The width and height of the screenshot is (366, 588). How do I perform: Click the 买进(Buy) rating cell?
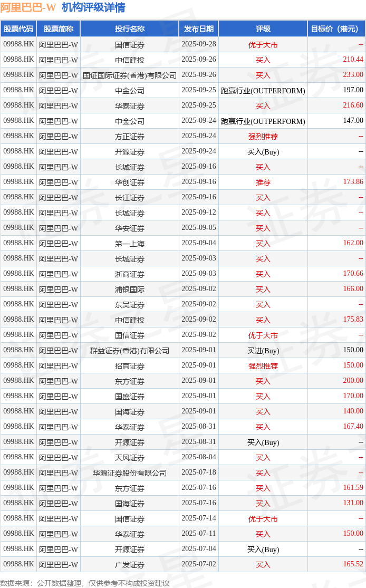coord(263,351)
